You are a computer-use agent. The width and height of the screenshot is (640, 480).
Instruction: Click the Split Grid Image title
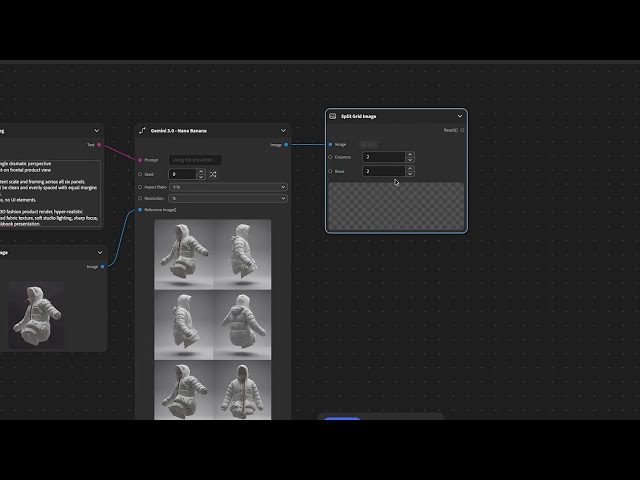click(x=359, y=116)
